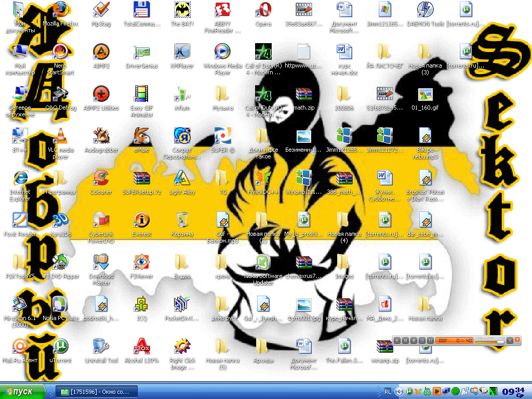This screenshot has width=532, height=399.
Task: Launch the ICQ shortcut
Action: point(141,309)
